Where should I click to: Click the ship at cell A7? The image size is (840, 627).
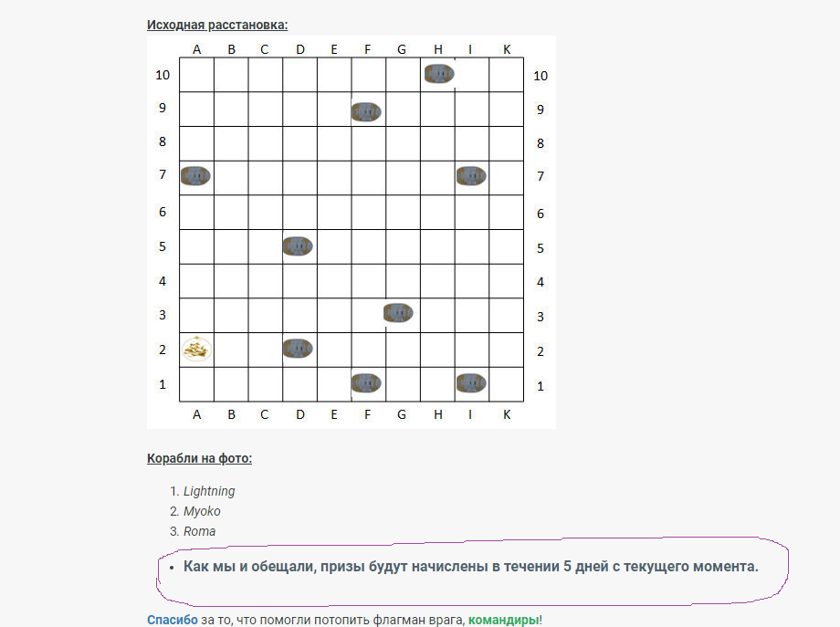click(x=196, y=176)
